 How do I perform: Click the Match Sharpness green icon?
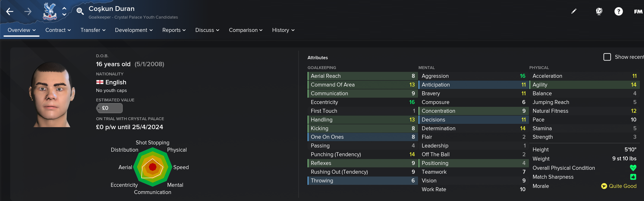tap(633, 177)
